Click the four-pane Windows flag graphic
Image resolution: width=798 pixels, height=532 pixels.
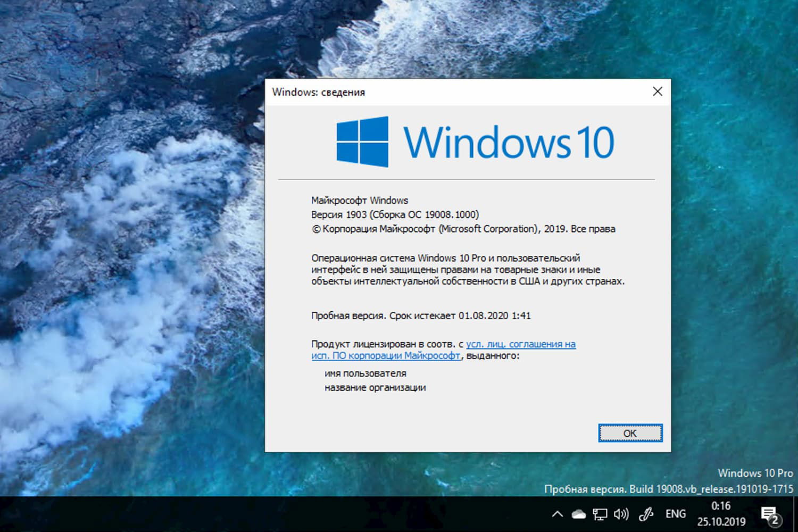tap(362, 140)
